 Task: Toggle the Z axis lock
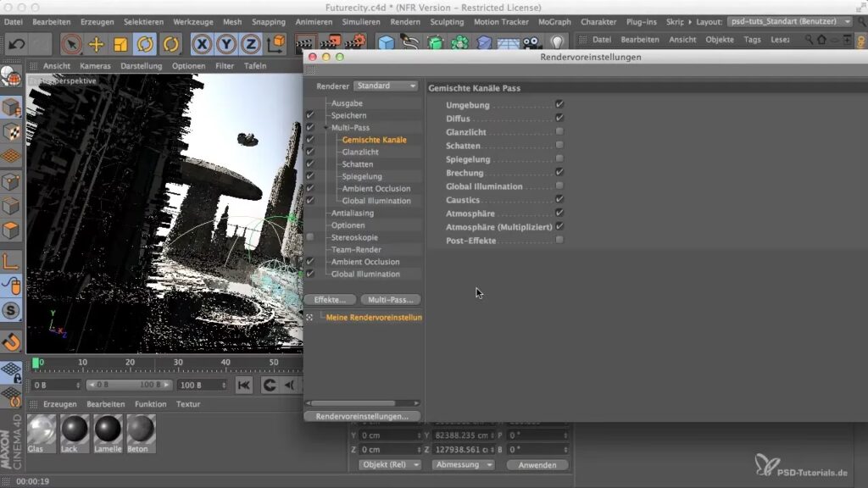[x=250, y=43]
